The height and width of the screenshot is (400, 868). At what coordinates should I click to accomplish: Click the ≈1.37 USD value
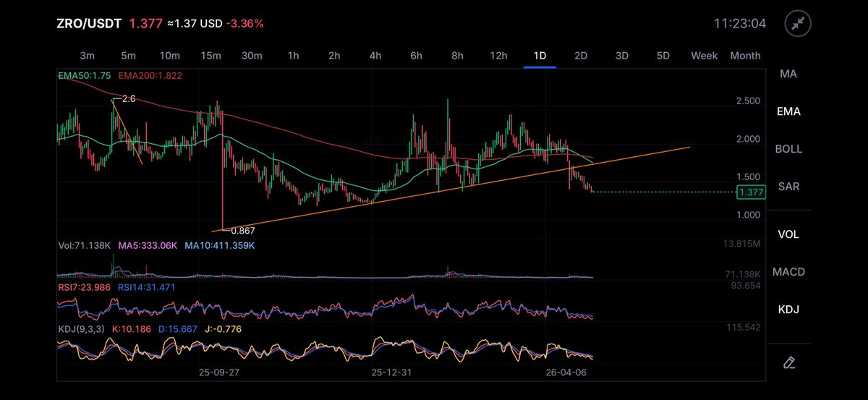(194, 24)
